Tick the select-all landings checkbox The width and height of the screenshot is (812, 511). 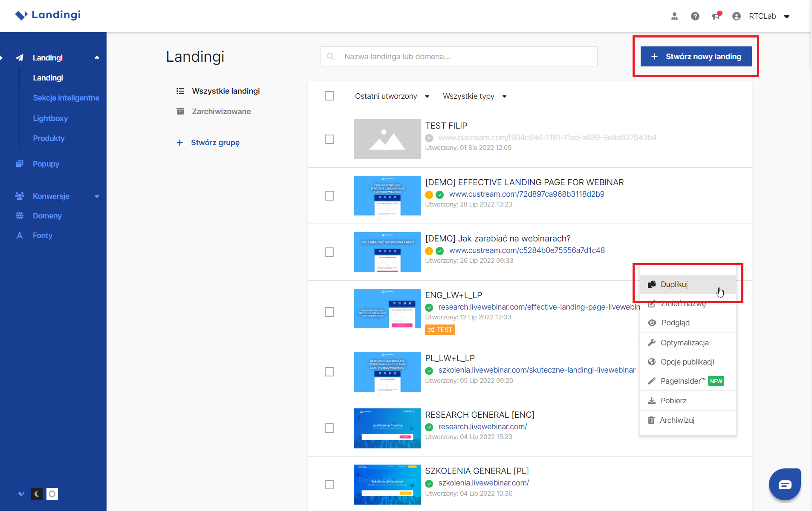pyautogui.click(x=329, y=96)
